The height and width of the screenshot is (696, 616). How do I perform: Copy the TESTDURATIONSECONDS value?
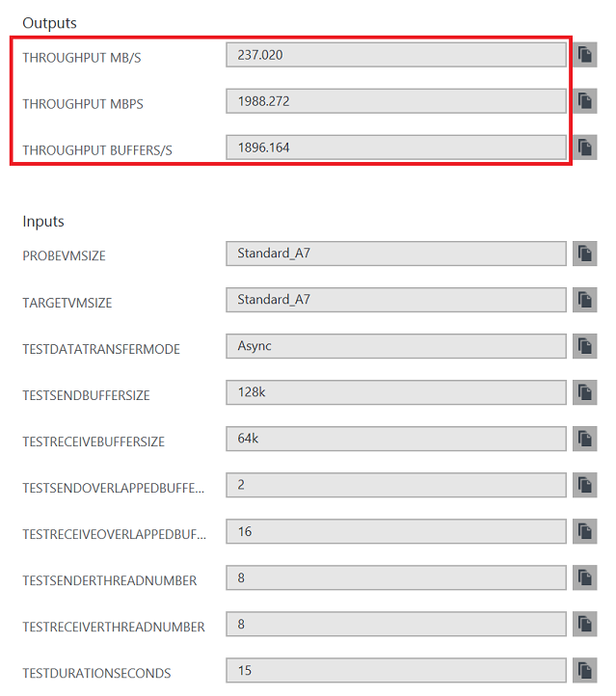[x=584, y=670]
